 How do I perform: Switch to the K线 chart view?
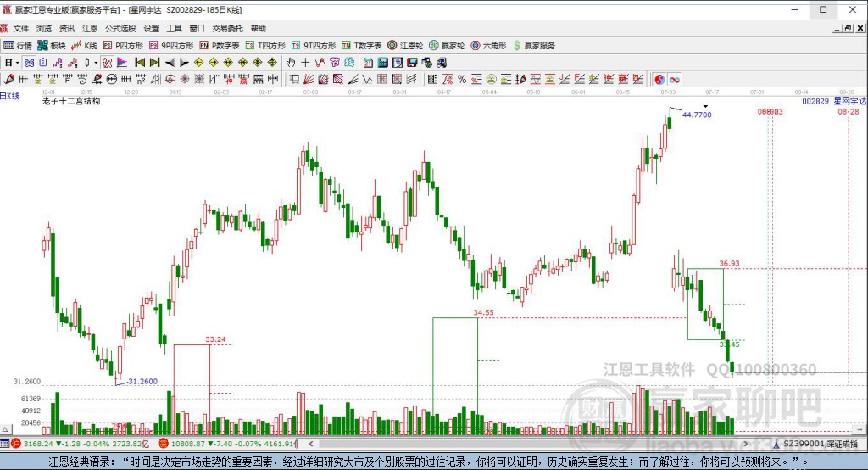pyautogui.click(x=84, y=46)
